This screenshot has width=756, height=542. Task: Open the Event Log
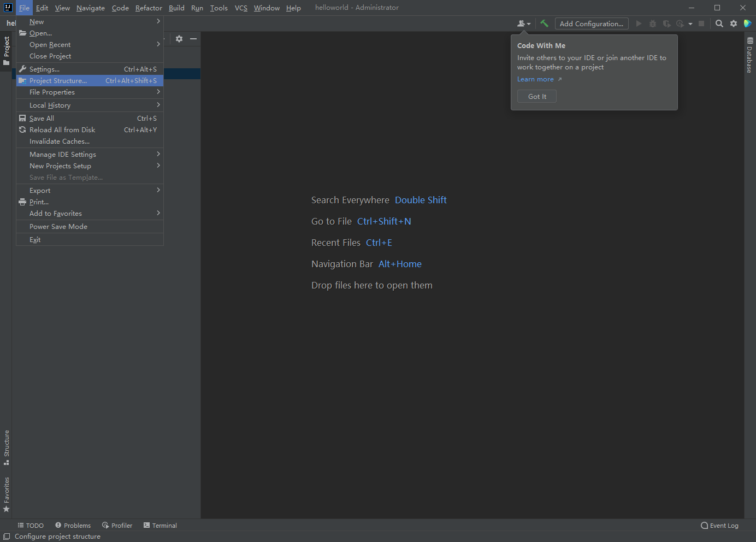pyautogui.click(x=719, y=526)
